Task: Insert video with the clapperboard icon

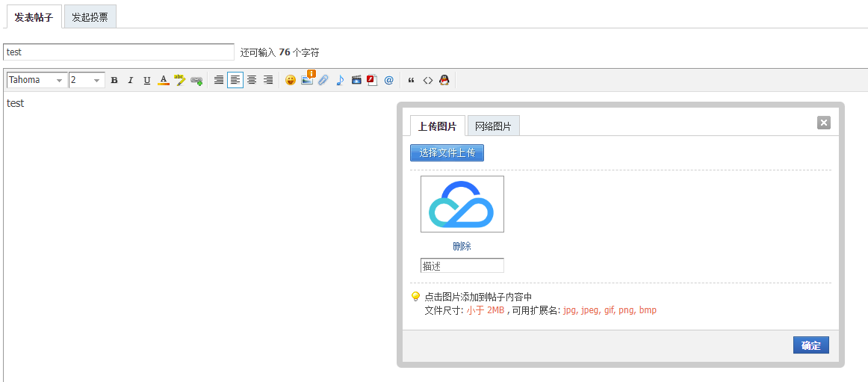Action: click(x=356, y=80)
